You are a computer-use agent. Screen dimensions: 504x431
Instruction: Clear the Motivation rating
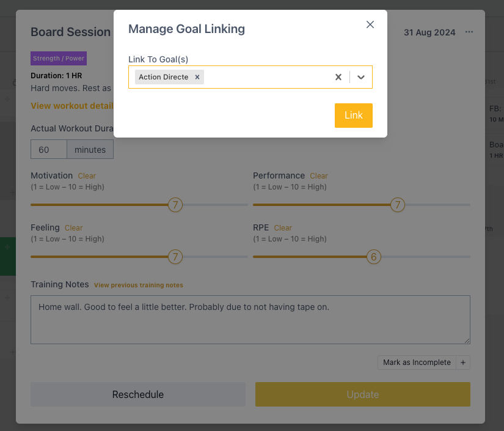(87, 176)
